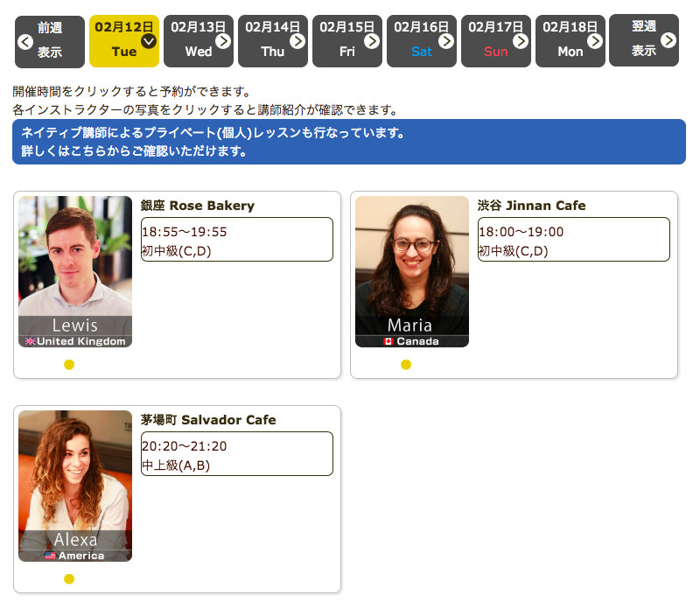This screenshot has width=700, height=609.
Task: Go to the 02月18日 Mon tab
Action: (570, 41)
